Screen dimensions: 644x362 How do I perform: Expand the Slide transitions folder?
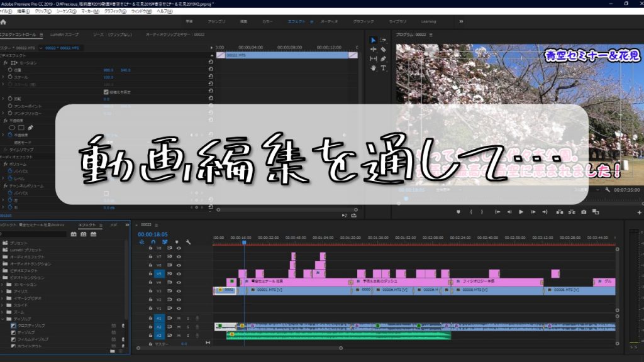pyautogui.click(x=3, y=305)
